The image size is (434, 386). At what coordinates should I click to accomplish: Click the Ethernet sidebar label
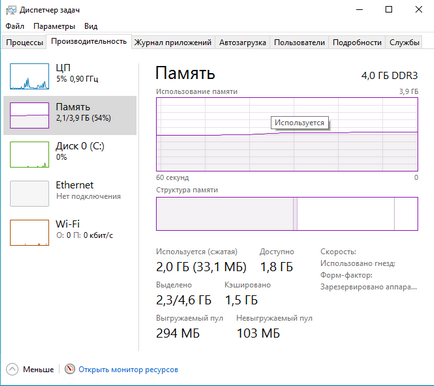coord(74,185)
